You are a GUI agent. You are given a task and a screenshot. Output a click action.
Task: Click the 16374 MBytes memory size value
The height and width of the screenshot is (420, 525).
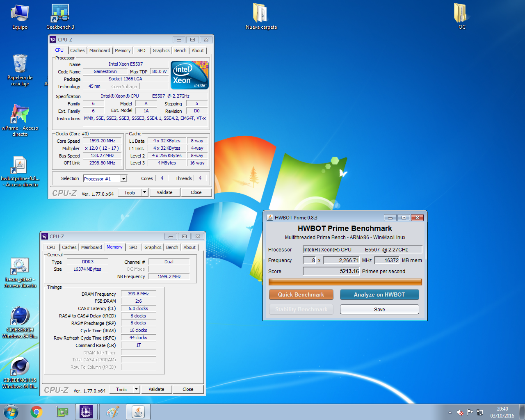pos(87,269)
